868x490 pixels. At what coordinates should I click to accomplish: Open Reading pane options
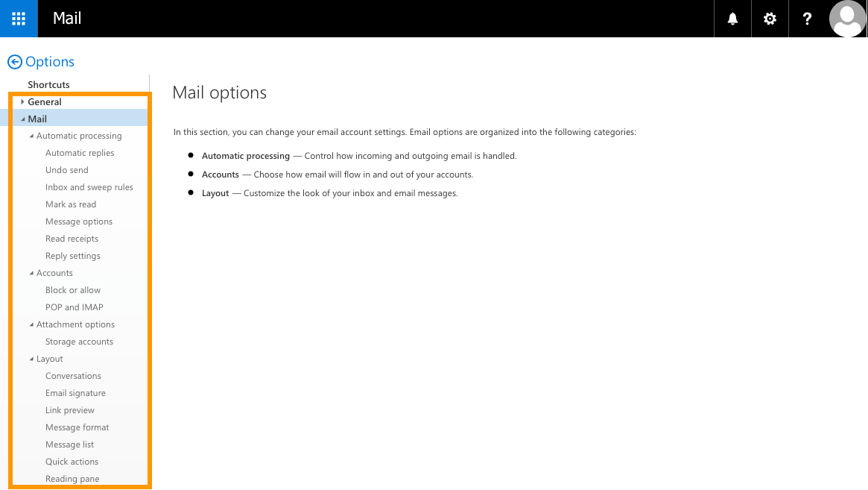point(72,479)
